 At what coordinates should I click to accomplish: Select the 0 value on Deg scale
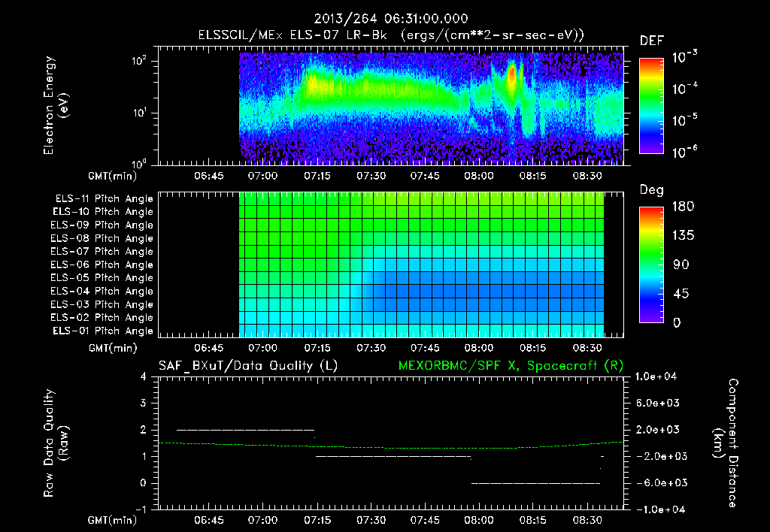click(x=678, y=322)
